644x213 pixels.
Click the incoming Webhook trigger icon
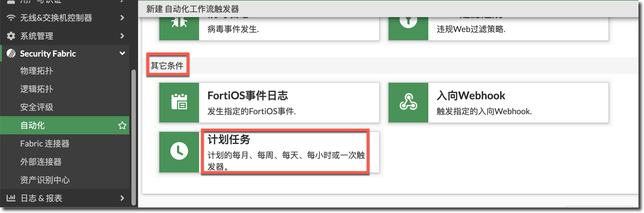click(408, 102)
